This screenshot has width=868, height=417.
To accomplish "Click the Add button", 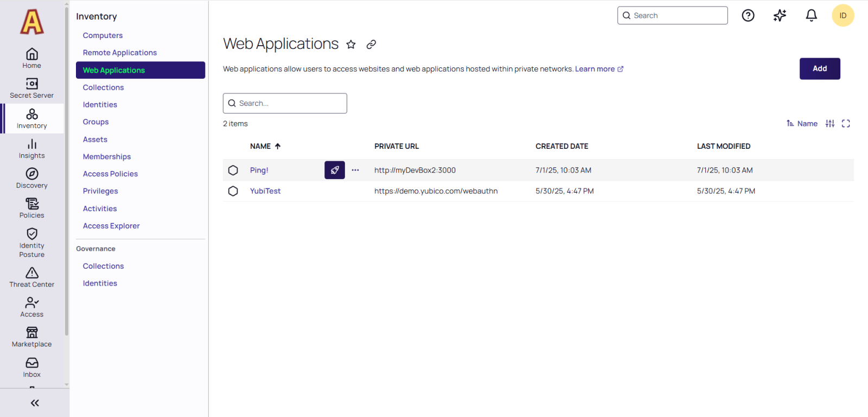I will click(x=819, y=68).
